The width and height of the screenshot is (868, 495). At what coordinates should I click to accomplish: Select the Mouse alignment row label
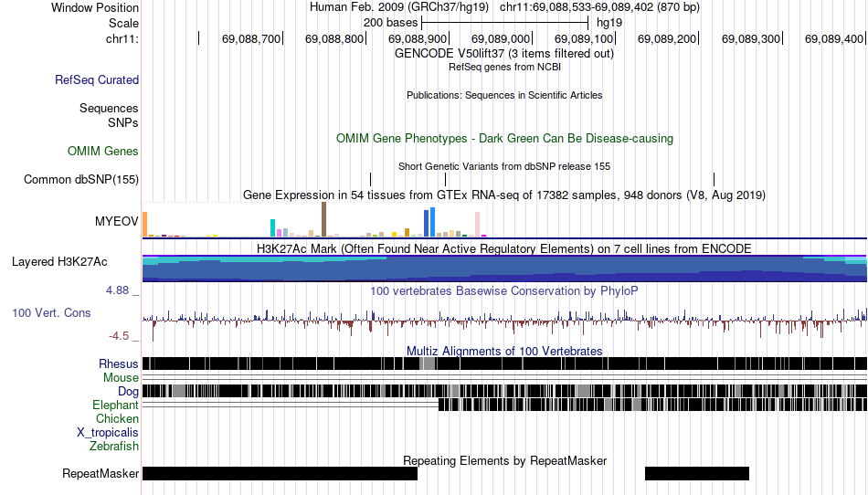click(x=121, y=378)
